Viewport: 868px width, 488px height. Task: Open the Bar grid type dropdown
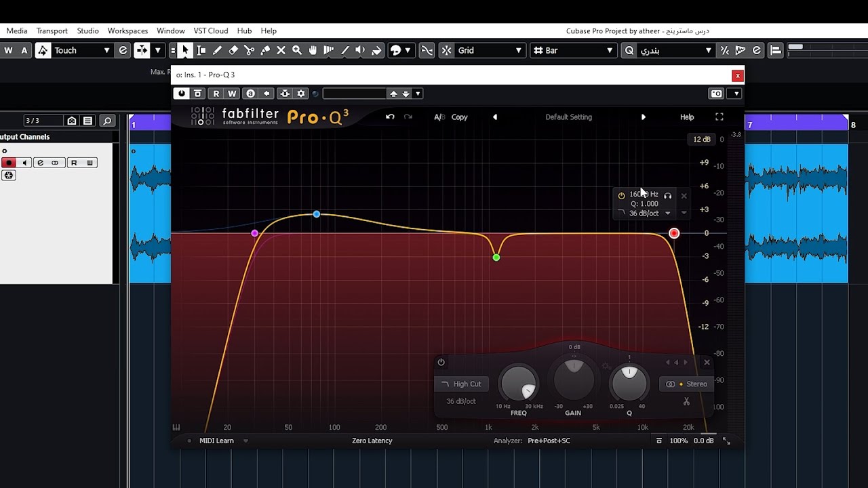coord(573,50)
